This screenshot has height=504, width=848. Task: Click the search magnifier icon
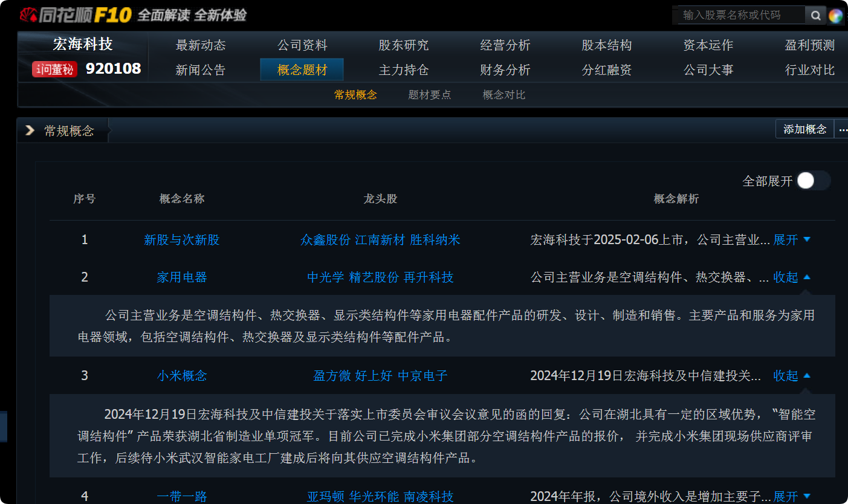[x=815, y=15]
